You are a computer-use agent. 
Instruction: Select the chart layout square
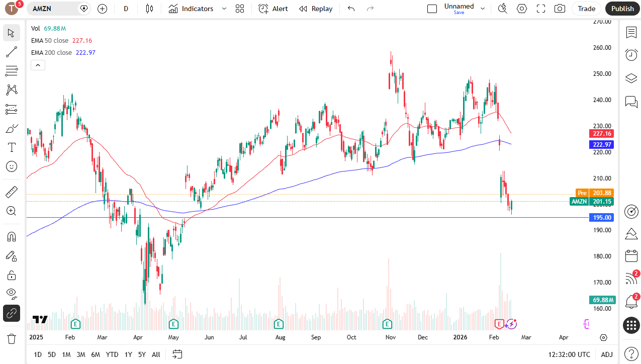(432, 9)
